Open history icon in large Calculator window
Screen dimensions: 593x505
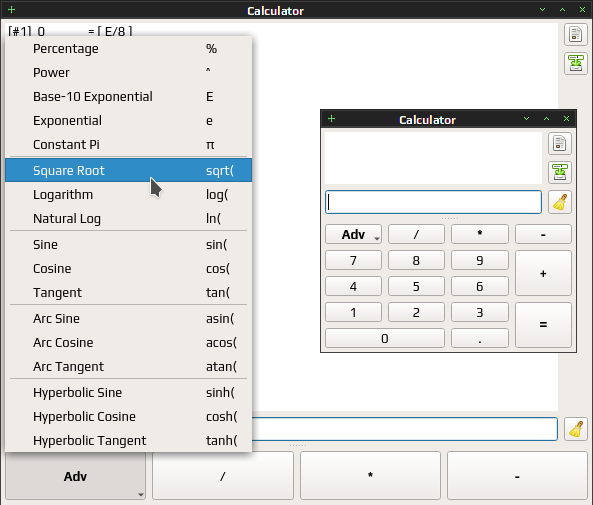tap(576, 34)
